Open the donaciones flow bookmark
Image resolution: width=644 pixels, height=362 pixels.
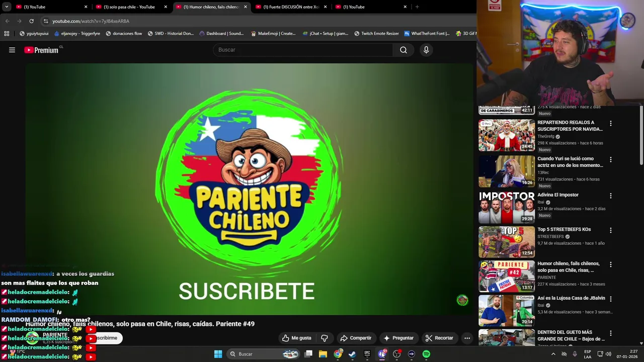coord(124,34)
